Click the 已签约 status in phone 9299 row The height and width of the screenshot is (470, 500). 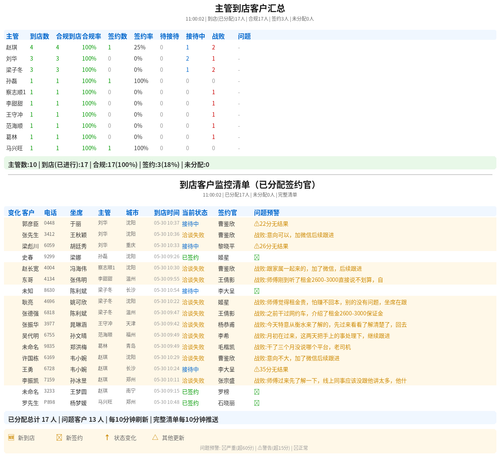(190, 257)
